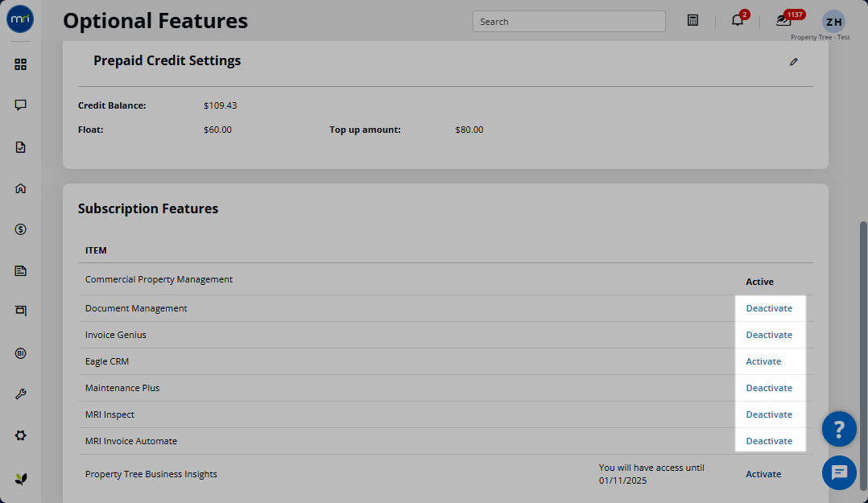Image resolution: width=868 pixels, height=503 pixels.
Task: Click the MRI Inspect item name
Action: (110, 414)
